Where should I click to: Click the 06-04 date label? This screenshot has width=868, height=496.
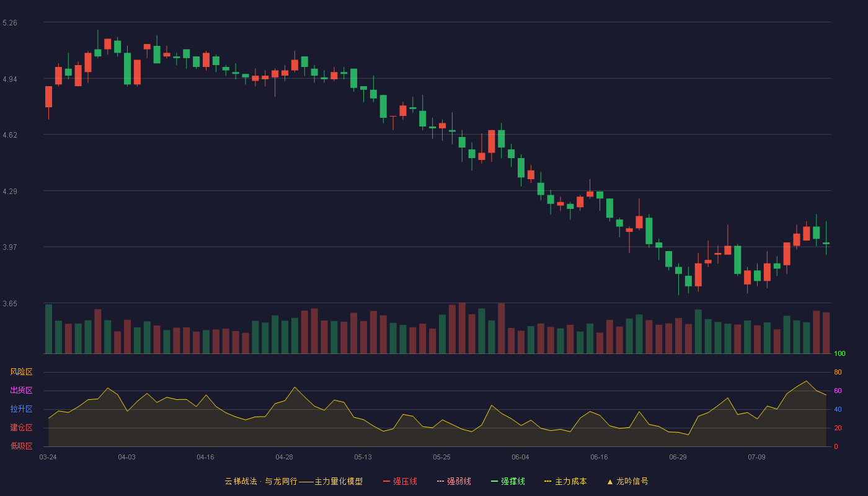tap(520, 457)
